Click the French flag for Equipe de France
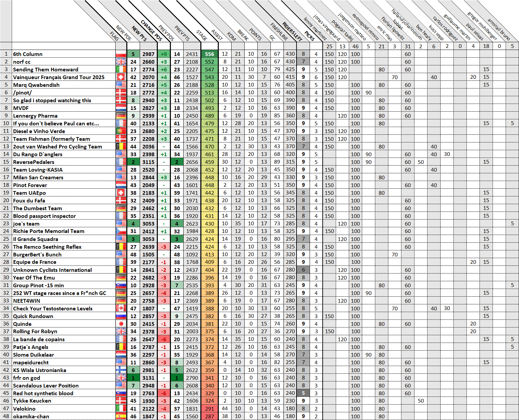 tap(121, 262)
